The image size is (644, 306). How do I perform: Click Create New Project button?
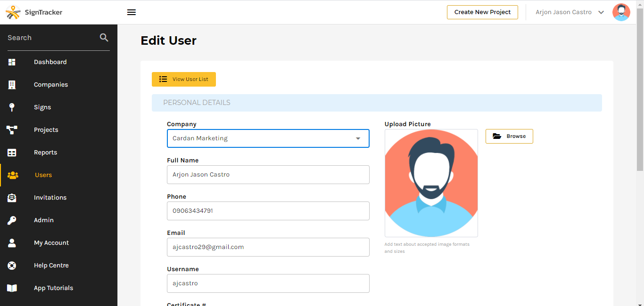[x=482, y=12]
